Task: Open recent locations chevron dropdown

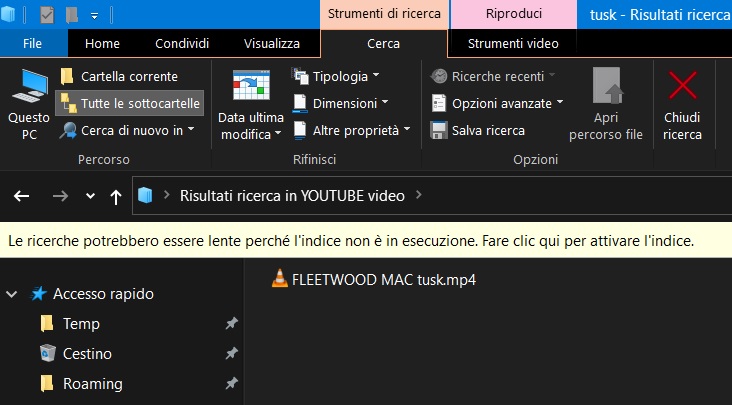Action: coord(91,196)
